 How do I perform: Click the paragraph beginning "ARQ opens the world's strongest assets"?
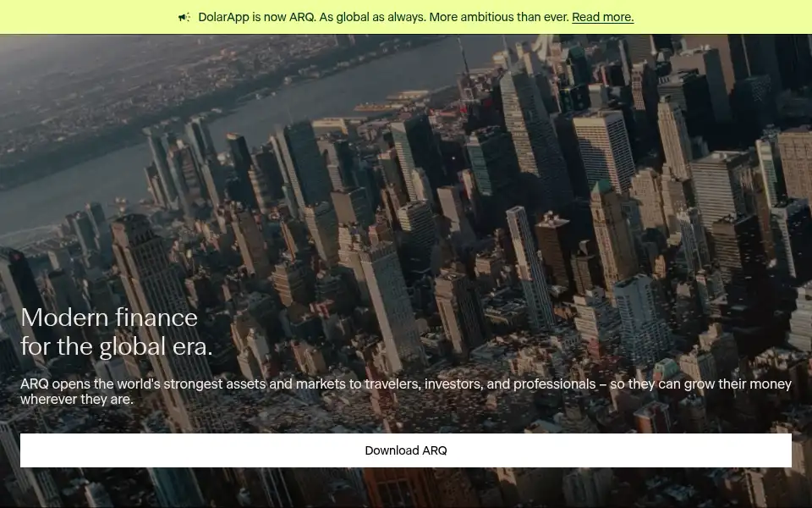point(405,391)
